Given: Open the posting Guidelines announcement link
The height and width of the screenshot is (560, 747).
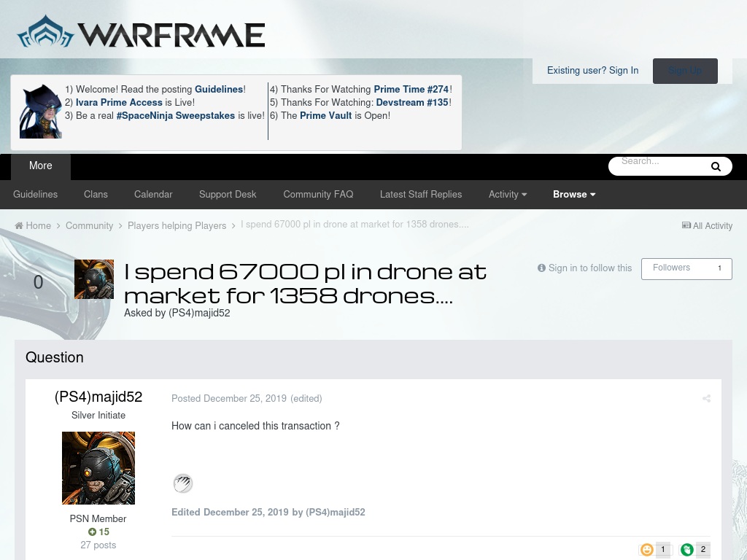Looking at the screenshot, I should click(219, 89).
